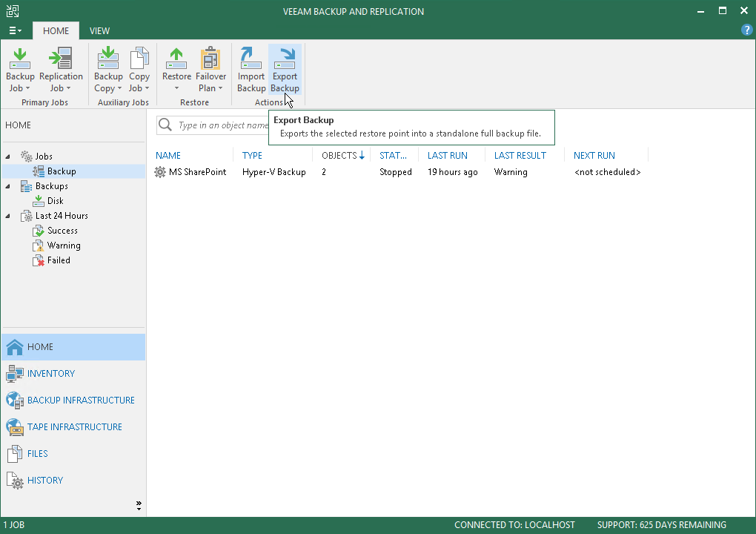Click the Hyper-V Backup type cell
Viewport: 756px width, 534px height.
[273, 172]
